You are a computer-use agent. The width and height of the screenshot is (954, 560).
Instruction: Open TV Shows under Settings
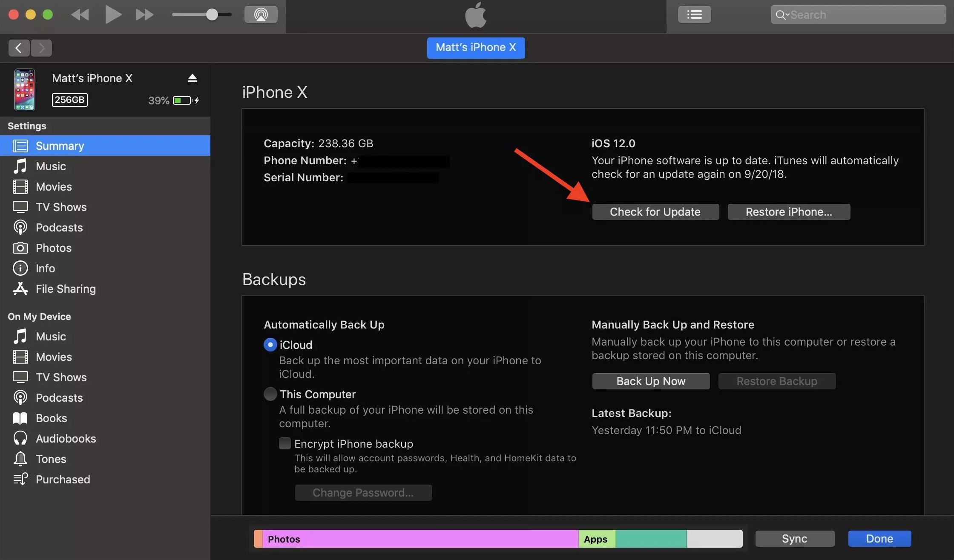click(x=105, y=207)
